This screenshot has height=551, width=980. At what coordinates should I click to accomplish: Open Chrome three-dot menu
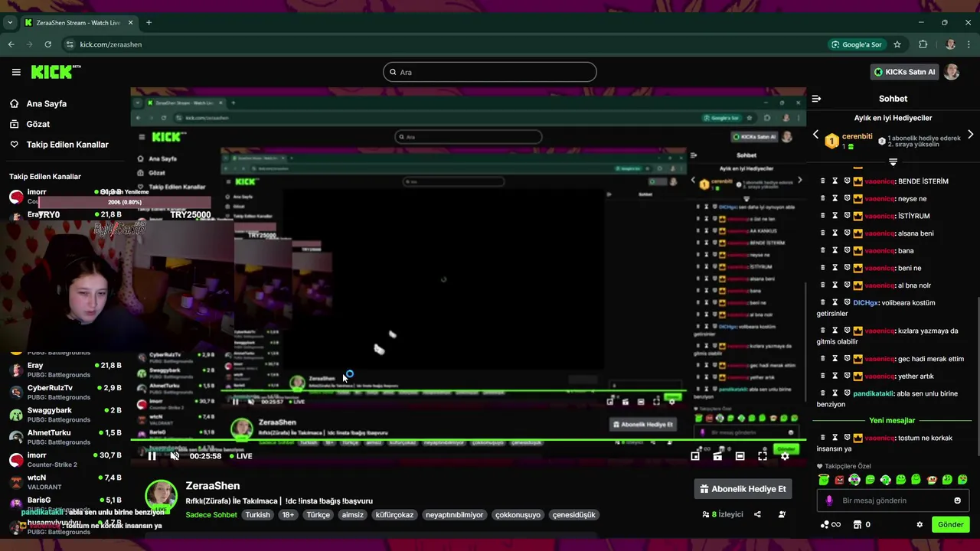tap(969, 44)
